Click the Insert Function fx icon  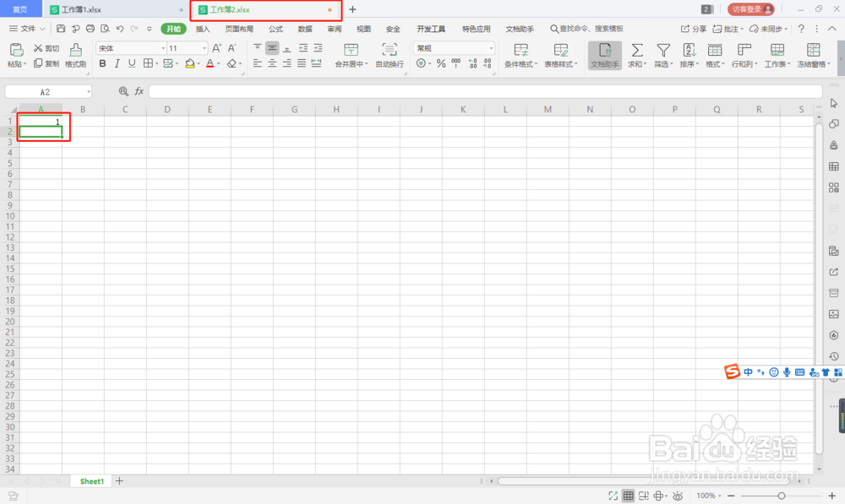tap(139, 91)
